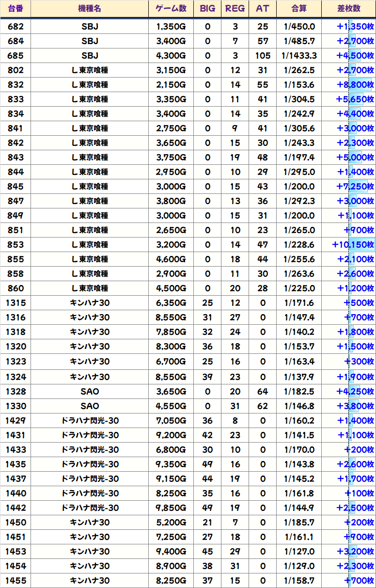Click the 合算 column header
Image resolution: width=376 pixels, height=588 pixels.
point(299,9)
